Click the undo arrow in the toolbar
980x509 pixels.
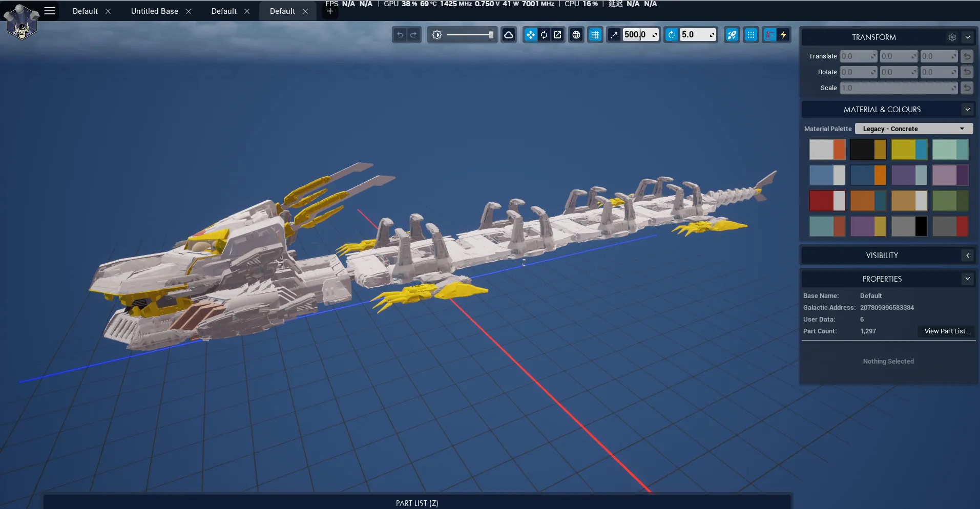[400, 35]
